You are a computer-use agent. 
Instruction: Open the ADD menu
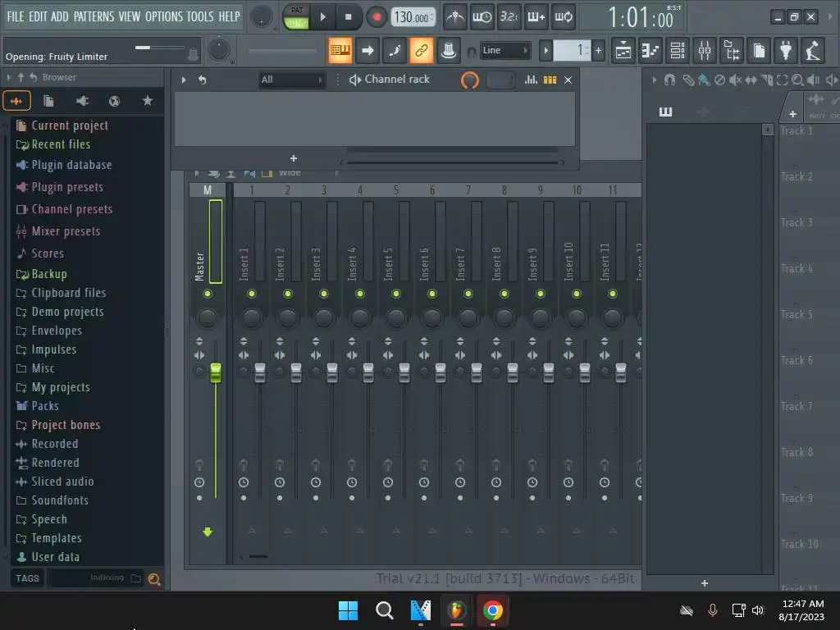coord(59,16)
